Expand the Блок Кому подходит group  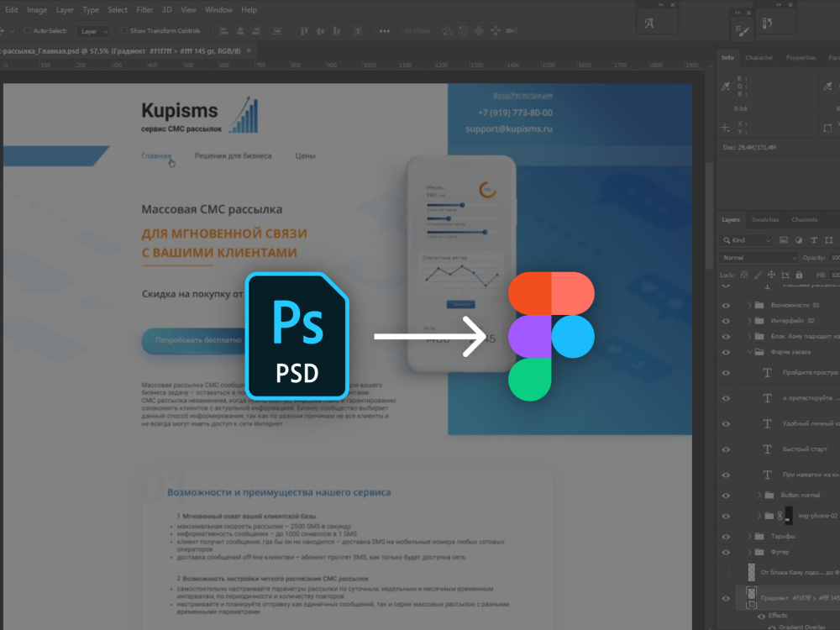tap(749, 337)
